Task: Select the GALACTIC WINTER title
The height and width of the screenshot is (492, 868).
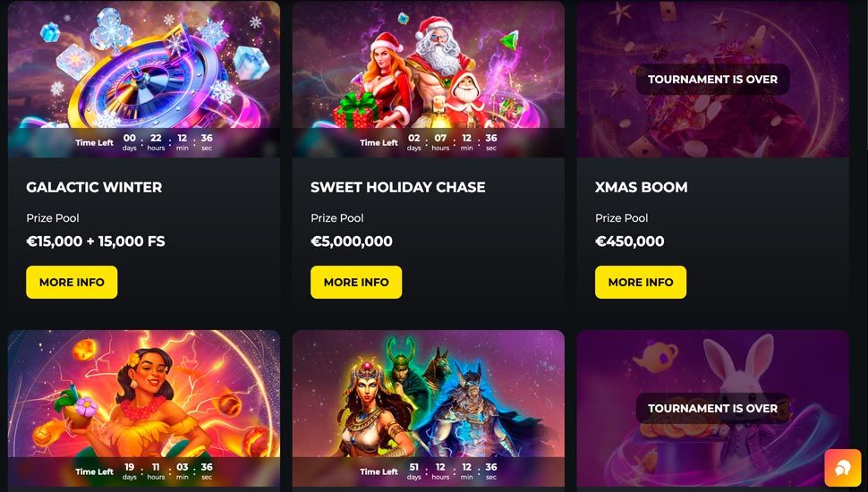Action: [94, 187]
